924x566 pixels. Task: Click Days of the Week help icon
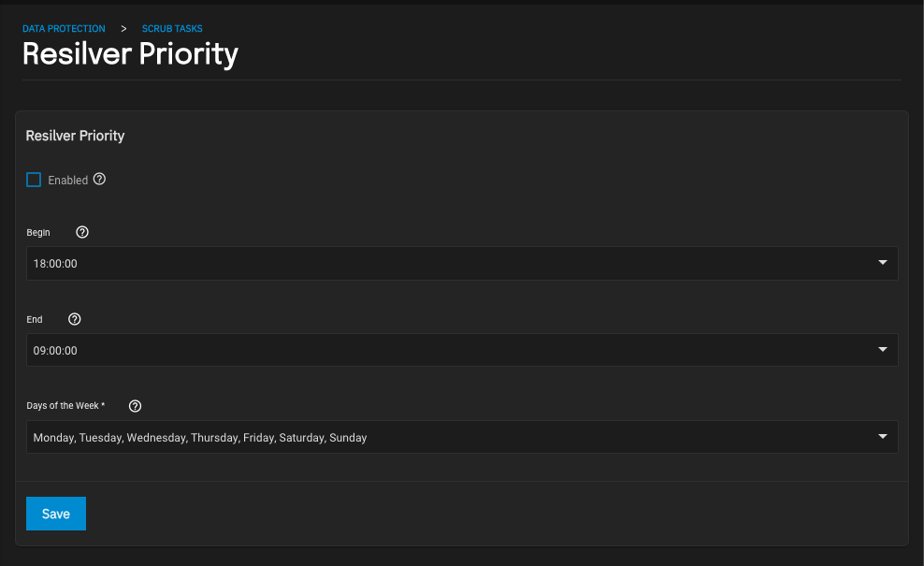pyautogui.click(x=135, y=406)
